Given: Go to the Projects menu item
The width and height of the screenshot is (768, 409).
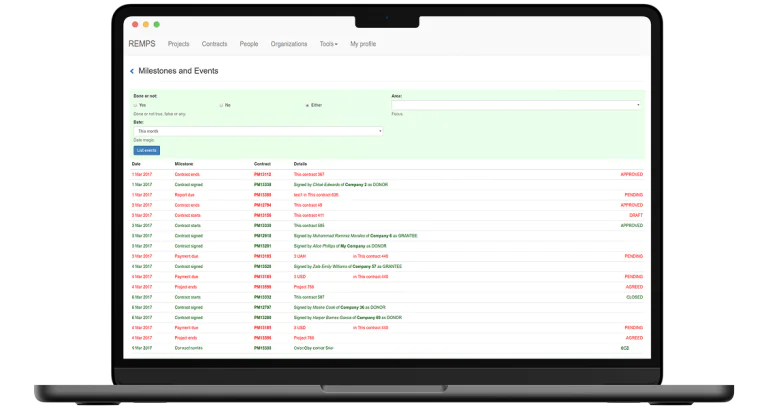Looking at the screenshot, I should 178,44.
